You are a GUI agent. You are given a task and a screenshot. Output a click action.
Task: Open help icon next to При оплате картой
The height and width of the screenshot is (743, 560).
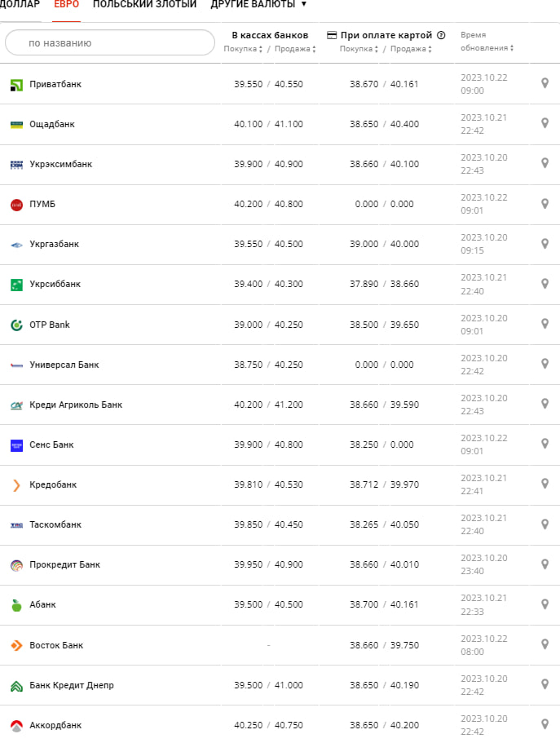441,35
